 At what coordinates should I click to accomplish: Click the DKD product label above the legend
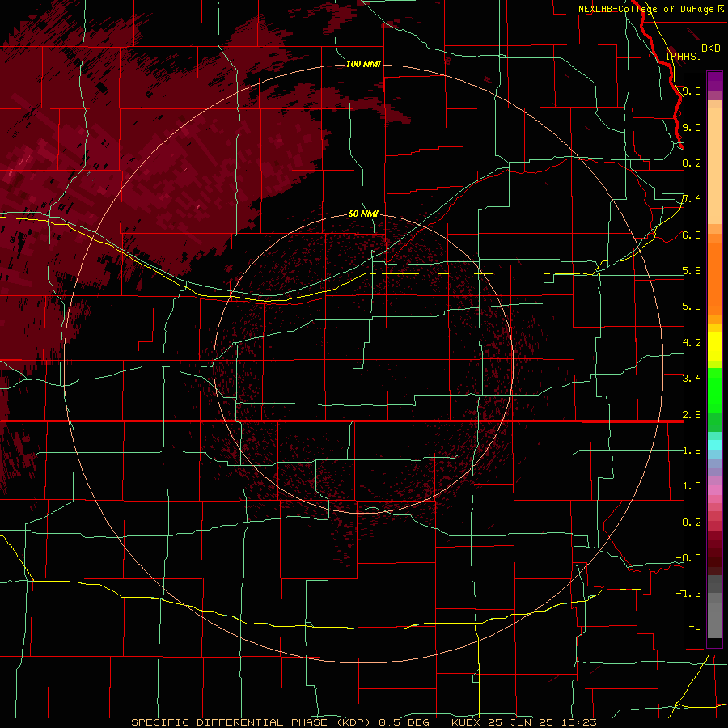pos(710,49)
